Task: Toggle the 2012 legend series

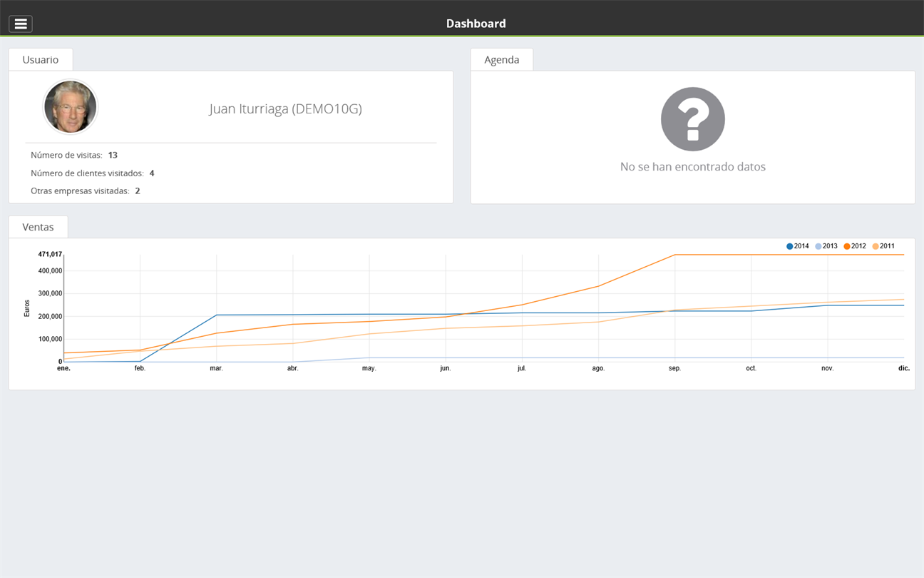Action: click(x=855, y=246)
